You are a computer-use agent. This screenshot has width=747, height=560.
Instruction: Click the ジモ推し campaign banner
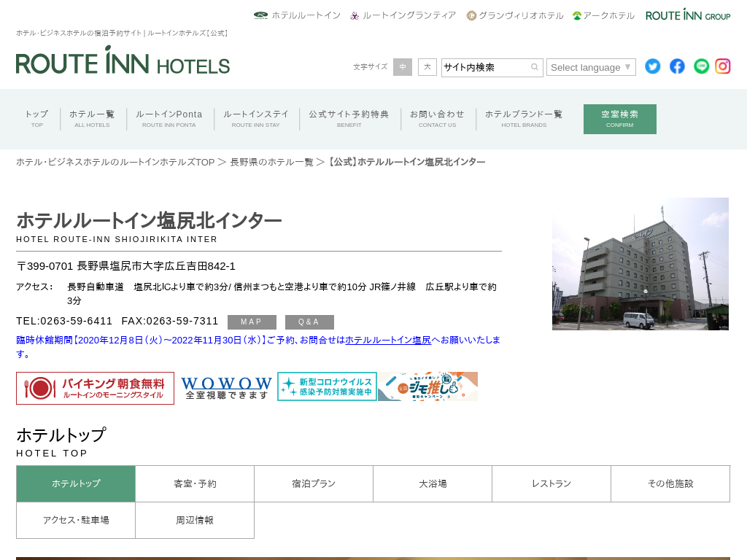tap(427, 386)
